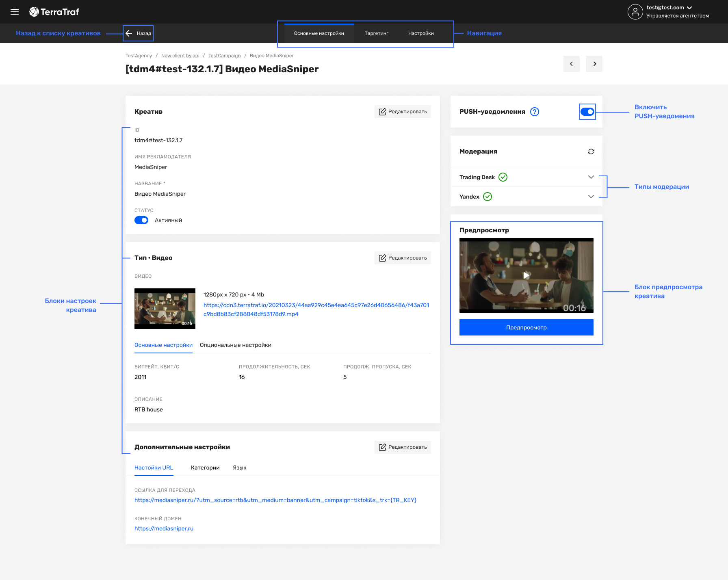Open TestCampaign breadcrumb link

[225, 56]
